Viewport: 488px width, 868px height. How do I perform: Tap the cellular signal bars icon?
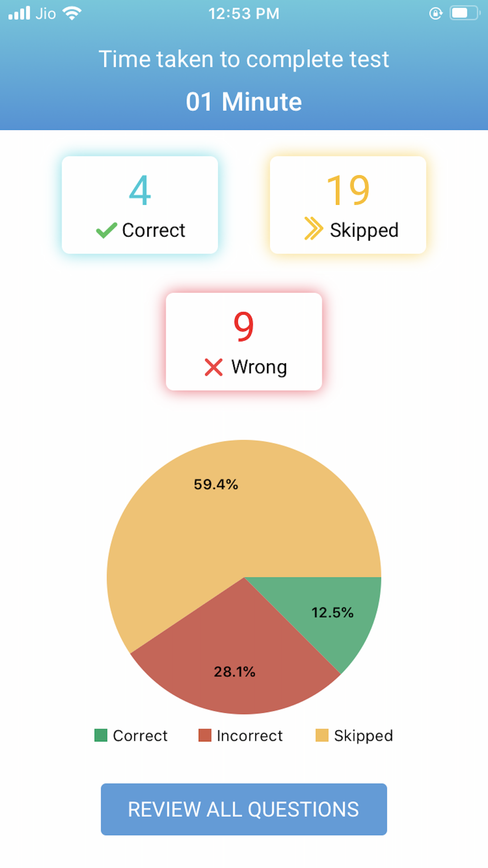[20, 13]
